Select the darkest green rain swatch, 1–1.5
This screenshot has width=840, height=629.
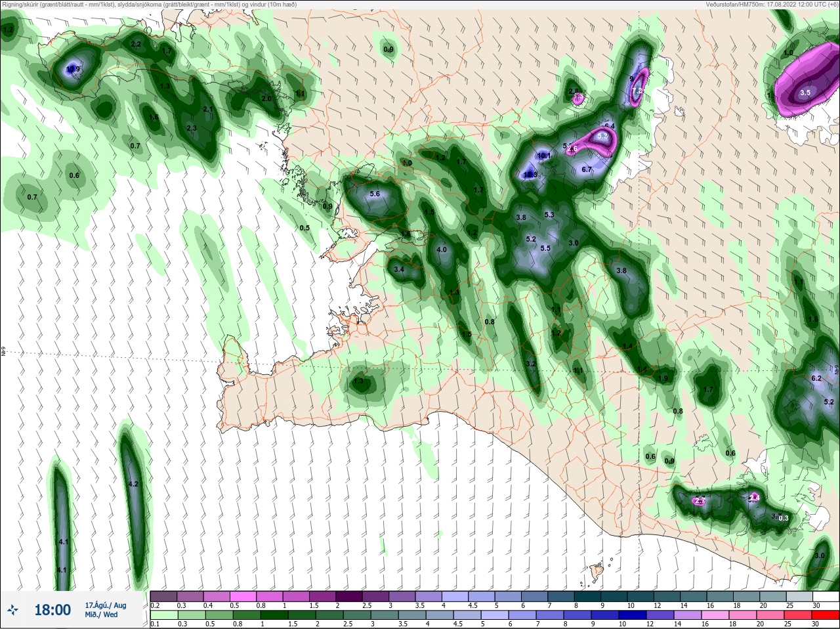click(x=274, y=615)
